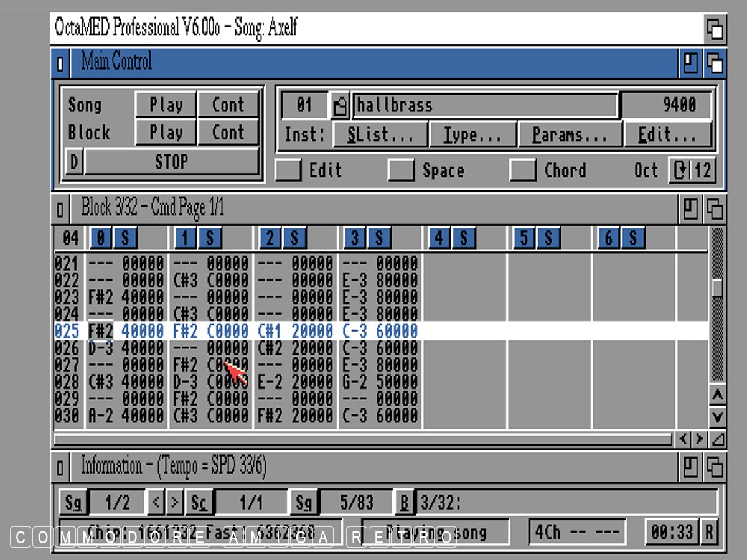Open the instrument Type... options
This screenshot has height=560, width=747.
(x=472, y=135)
